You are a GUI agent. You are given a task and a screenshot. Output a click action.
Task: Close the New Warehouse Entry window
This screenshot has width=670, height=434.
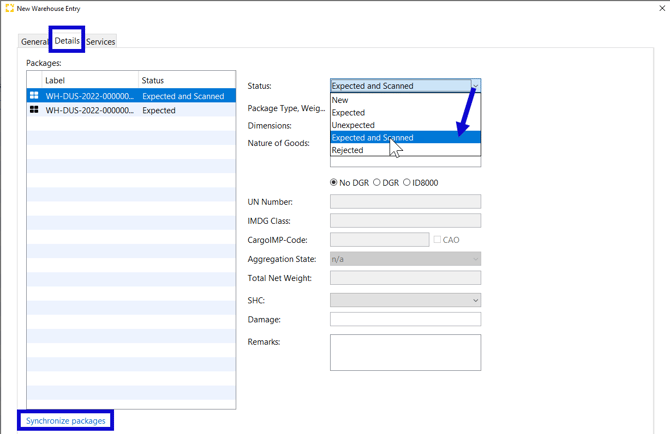[x=661, y=8]
